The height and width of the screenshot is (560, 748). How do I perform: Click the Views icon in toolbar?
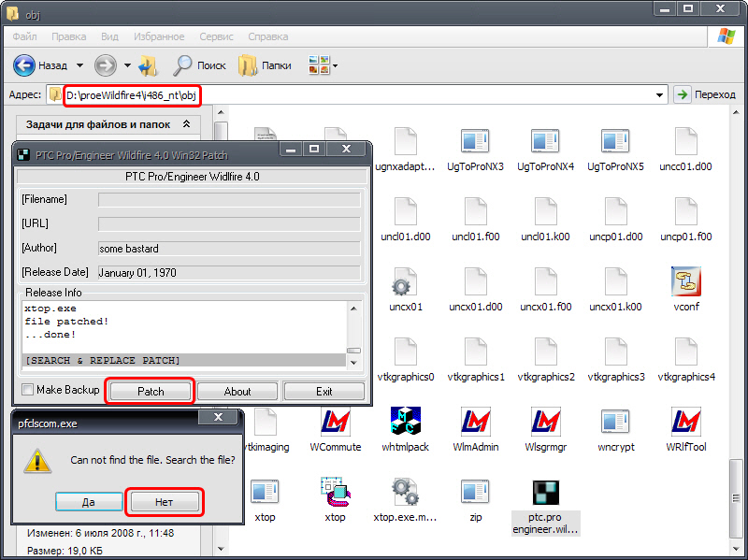[319, 65]
